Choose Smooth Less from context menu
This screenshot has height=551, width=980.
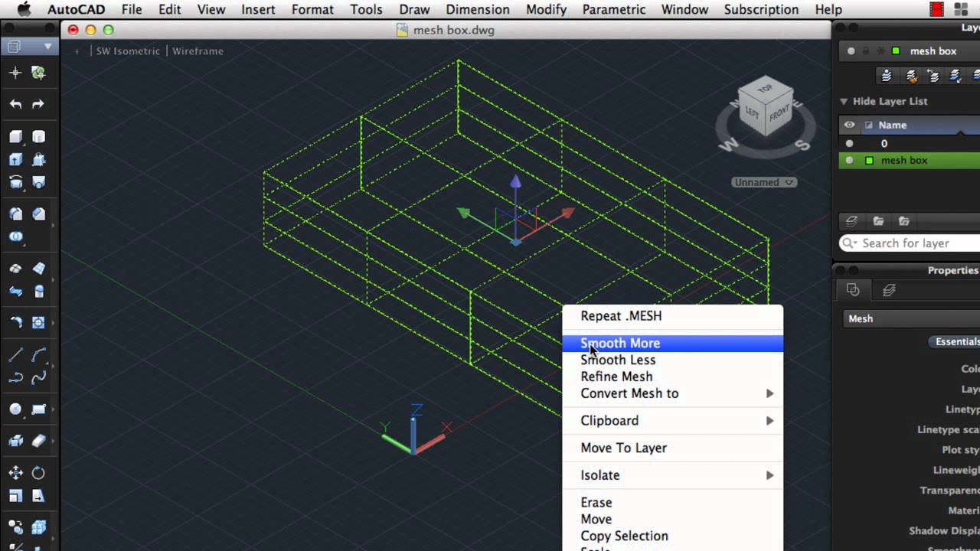(x=672, y=360)
